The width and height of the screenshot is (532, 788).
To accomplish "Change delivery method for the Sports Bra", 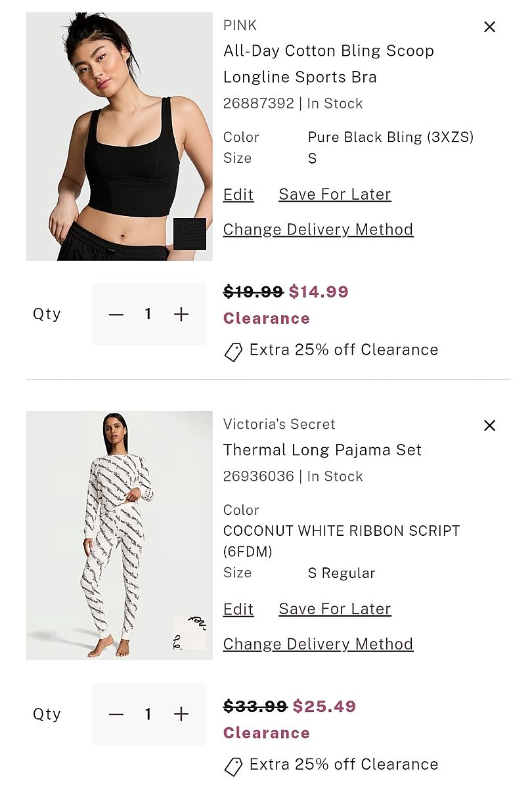I will (x=318, y=229).
